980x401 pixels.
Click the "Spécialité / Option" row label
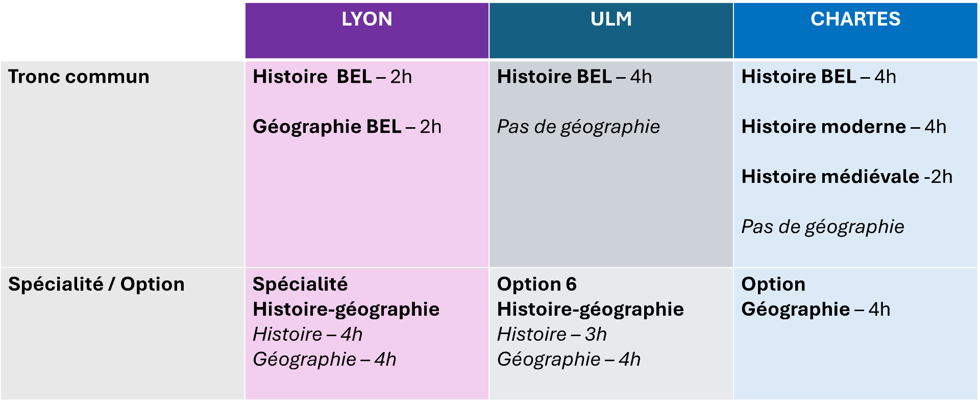96,284
